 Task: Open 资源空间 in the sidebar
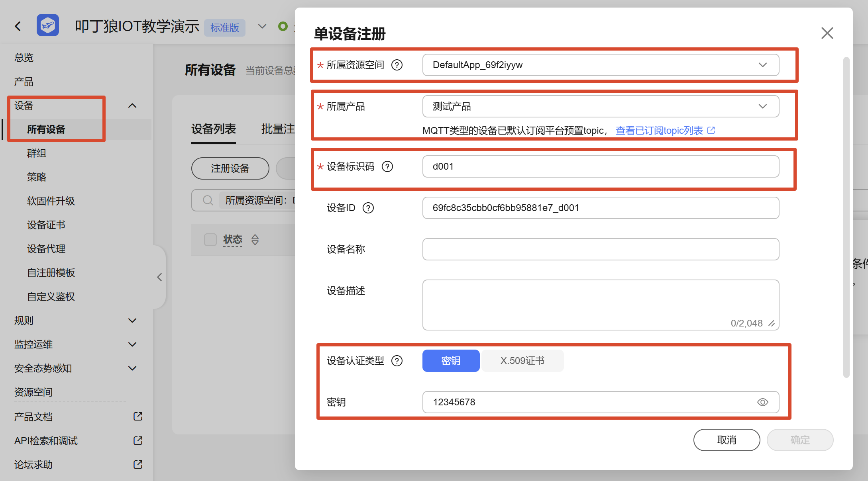33,392
